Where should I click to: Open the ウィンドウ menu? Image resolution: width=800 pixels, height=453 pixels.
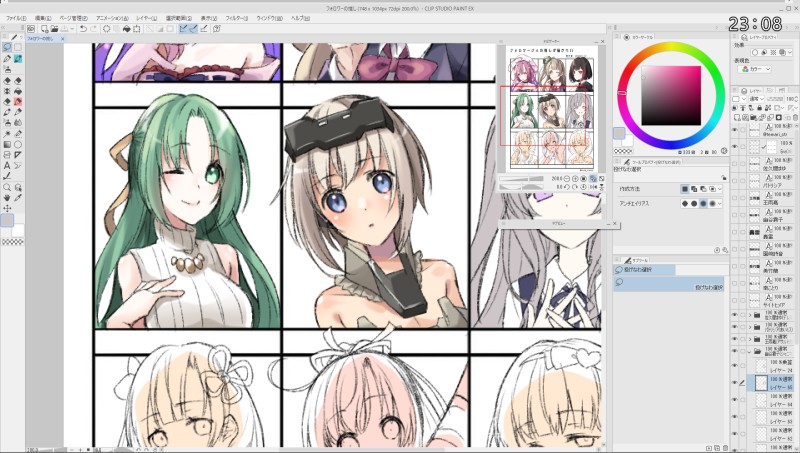[x=269, y=18]
